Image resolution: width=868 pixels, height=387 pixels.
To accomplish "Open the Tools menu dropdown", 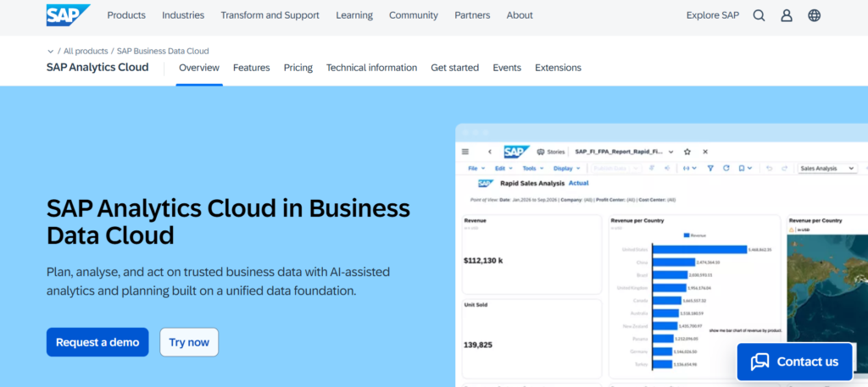I will pyautogui.click(x=533, y=168).
